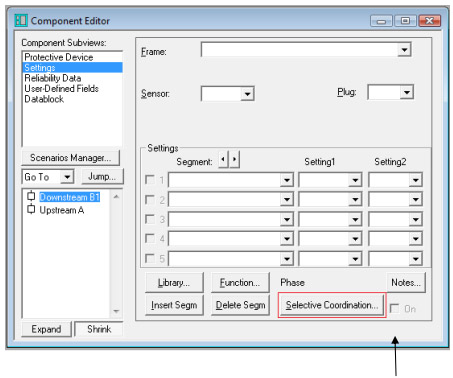The width and height of the screenshot is (453, 378).
Task: Select Downstream B1 in the component tree
Action: point(70,197)
